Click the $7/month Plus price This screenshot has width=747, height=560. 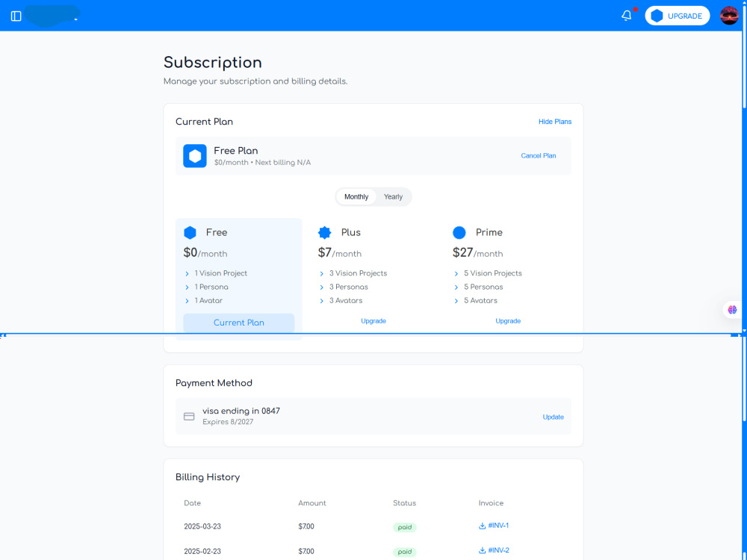click(340, 253)
